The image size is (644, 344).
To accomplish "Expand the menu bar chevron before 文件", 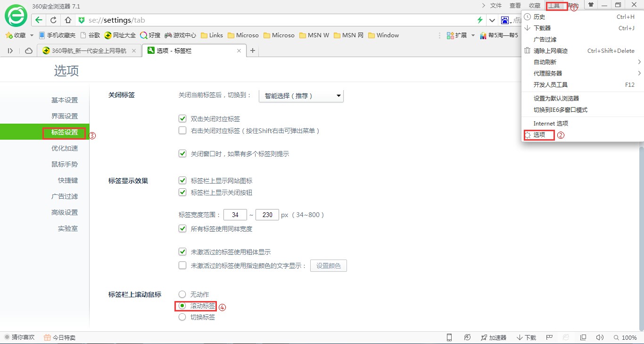I will click(x=483, y=6).
